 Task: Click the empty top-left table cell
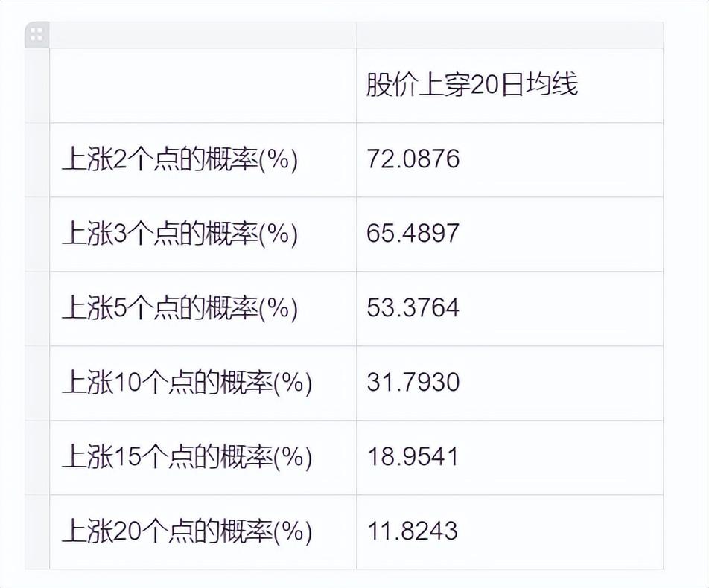pyautogui.click(x=203, y=85)
